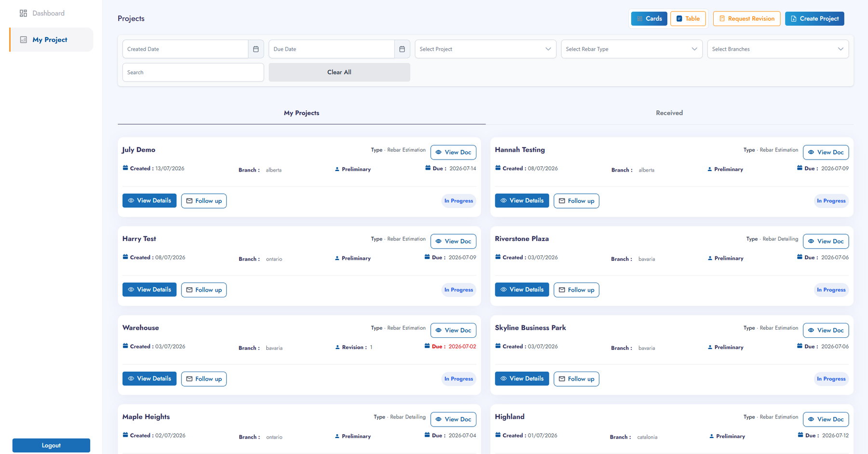View Details of July Demo
The image size is (868, 454).
coord(149,200)
